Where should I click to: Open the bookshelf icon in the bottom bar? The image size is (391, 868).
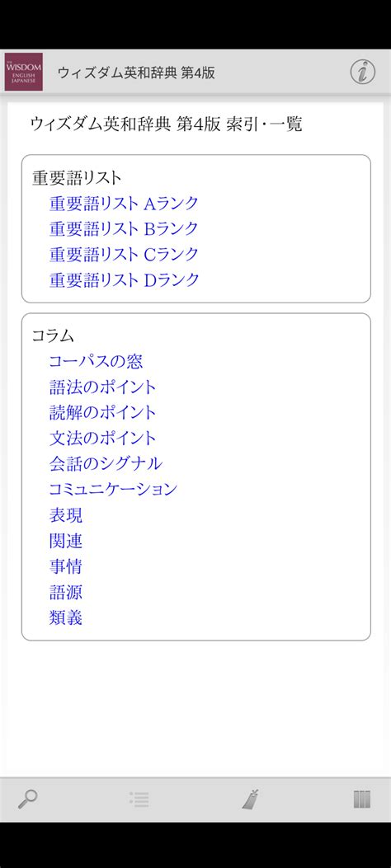tap(361, 800)
